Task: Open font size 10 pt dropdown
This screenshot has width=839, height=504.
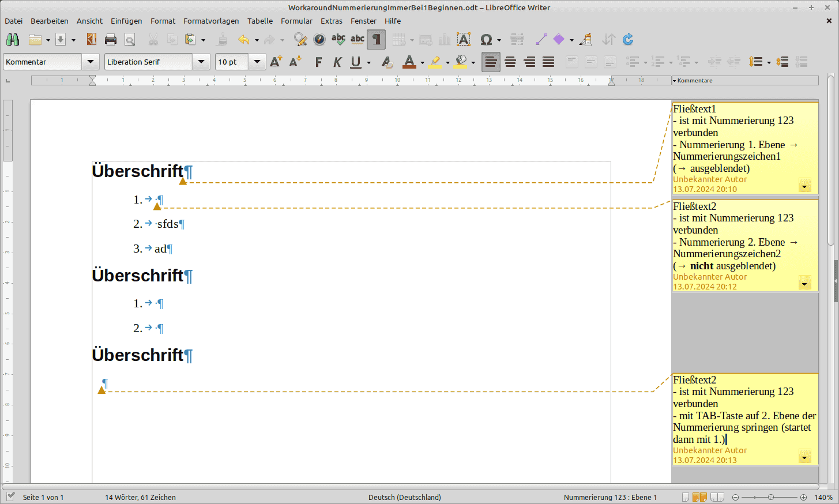Action: pos(257,62)
